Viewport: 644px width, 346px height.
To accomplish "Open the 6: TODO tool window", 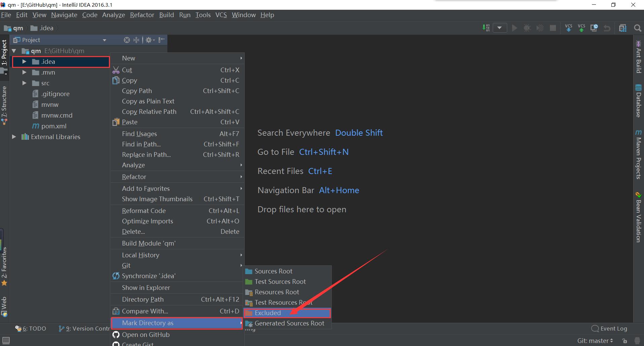I will click(31, 329).
